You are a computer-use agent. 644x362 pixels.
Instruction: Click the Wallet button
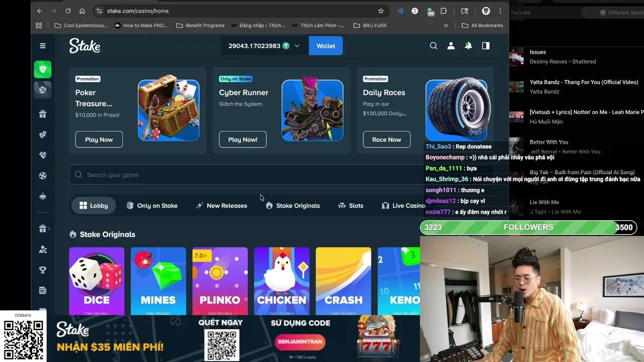point(326,45)
